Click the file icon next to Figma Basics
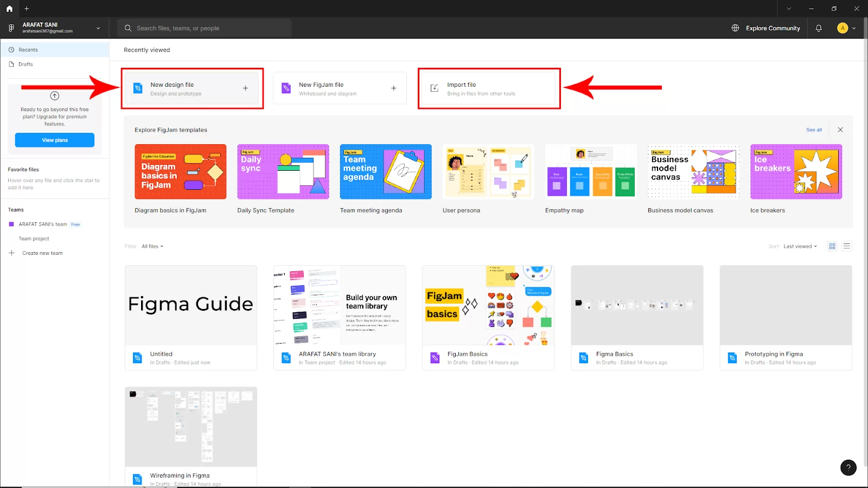Viewport: 868px width, 488px height. pos(584,358)
